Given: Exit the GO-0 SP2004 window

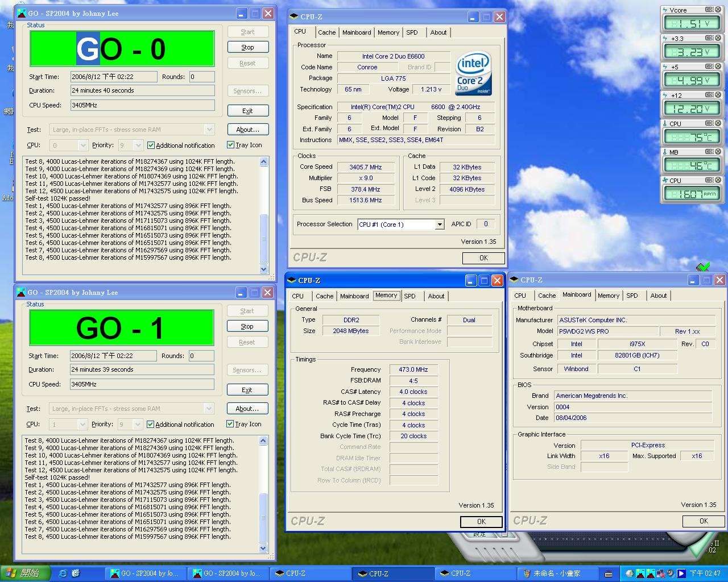Looking at the screenshot, I should 247,111.
